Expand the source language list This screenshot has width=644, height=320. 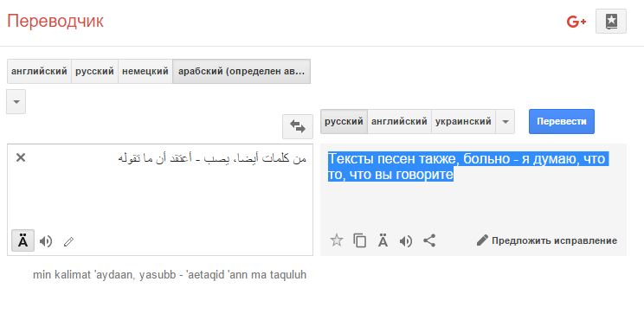coord(16,101)
